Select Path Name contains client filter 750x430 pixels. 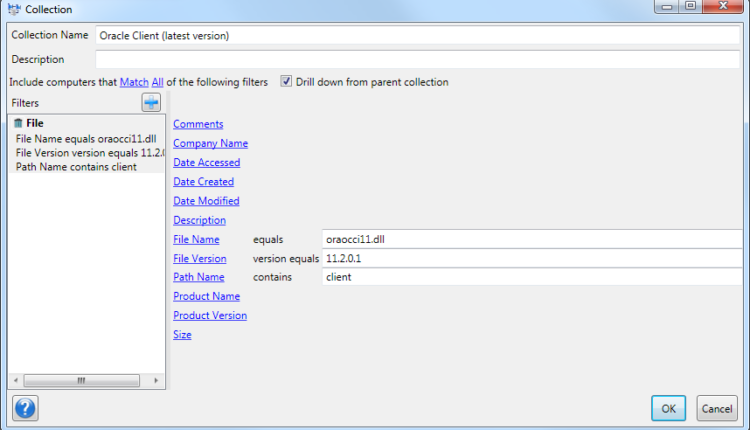click(76, 166)
